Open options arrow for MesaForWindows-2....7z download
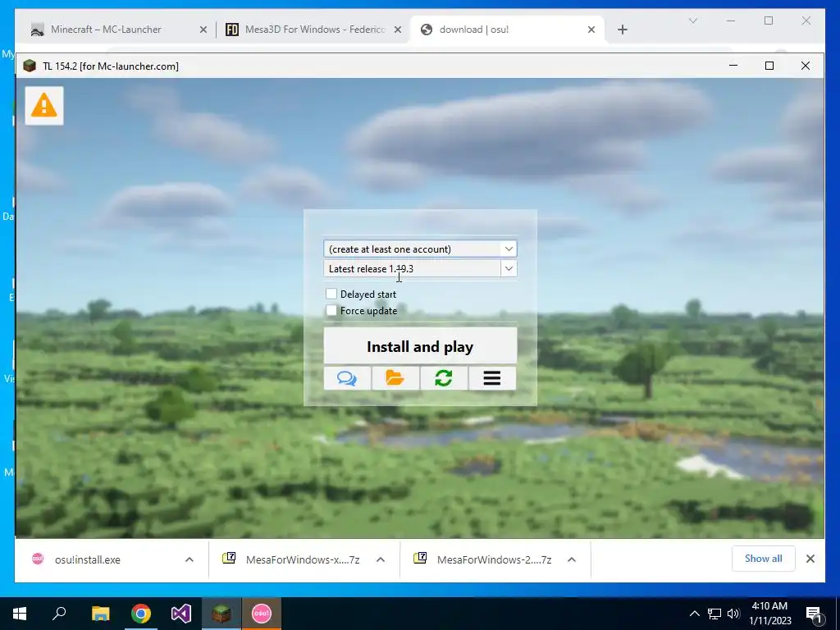 [572, 559]
